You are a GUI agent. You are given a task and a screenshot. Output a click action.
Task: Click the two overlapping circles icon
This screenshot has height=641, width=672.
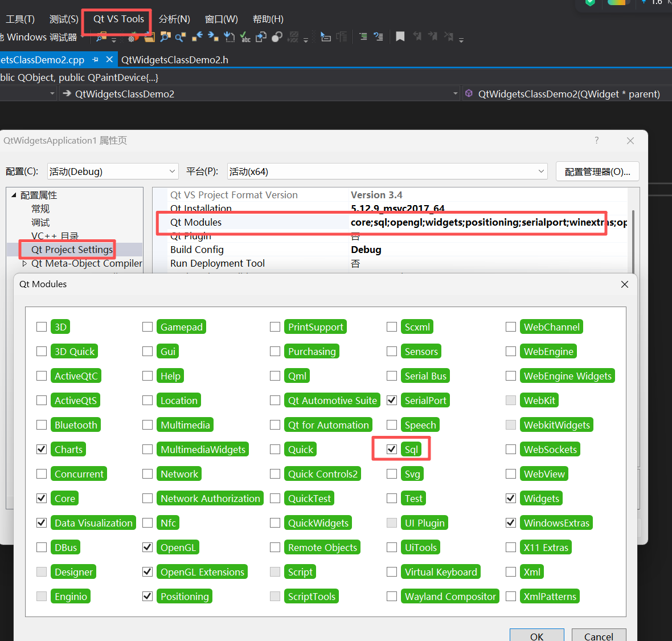coord(277,37)
